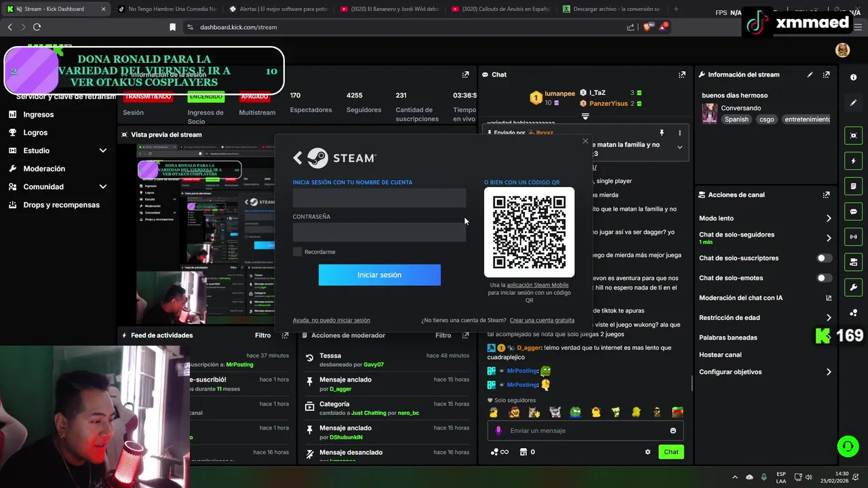Click the Steam QR code image
Image resolution: width=868 pixels, height=488 pixels.
(x=529, y=232)
